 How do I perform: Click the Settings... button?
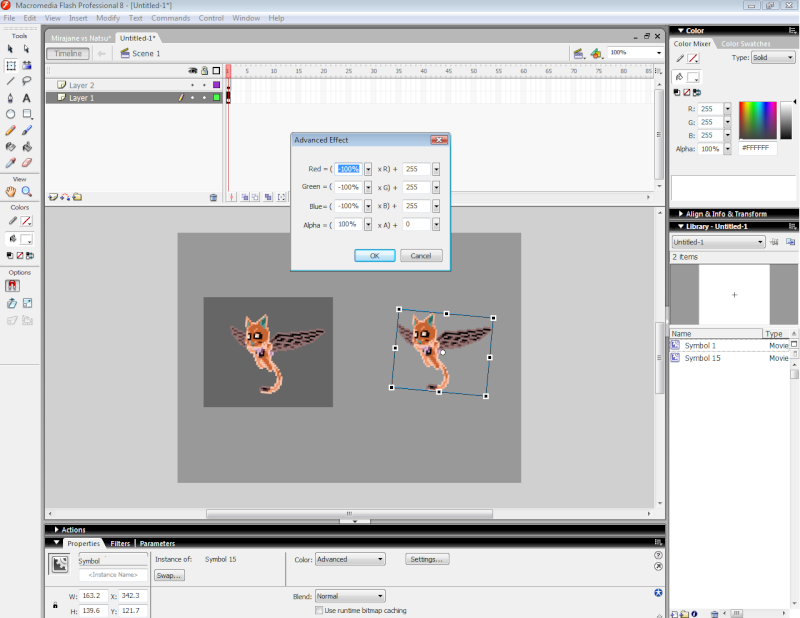[x=427, y=559]
